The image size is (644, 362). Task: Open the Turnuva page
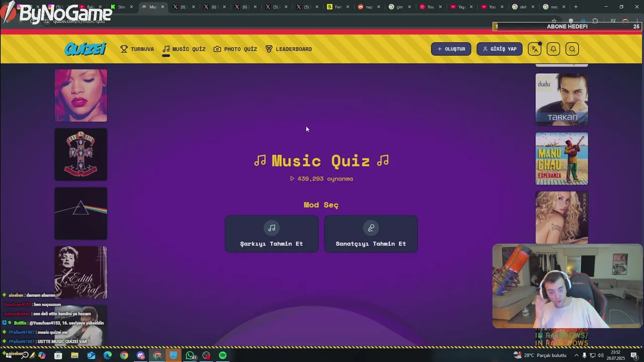[x=137, y=49]
